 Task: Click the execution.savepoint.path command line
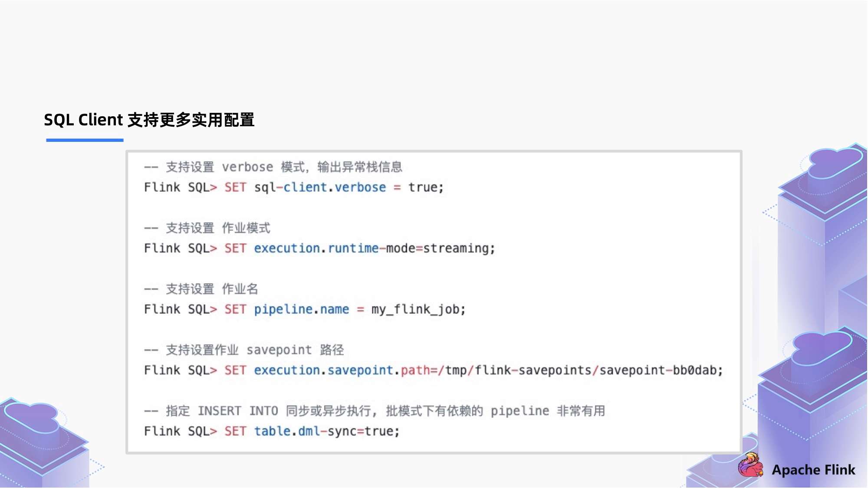[x=433, y=370]
